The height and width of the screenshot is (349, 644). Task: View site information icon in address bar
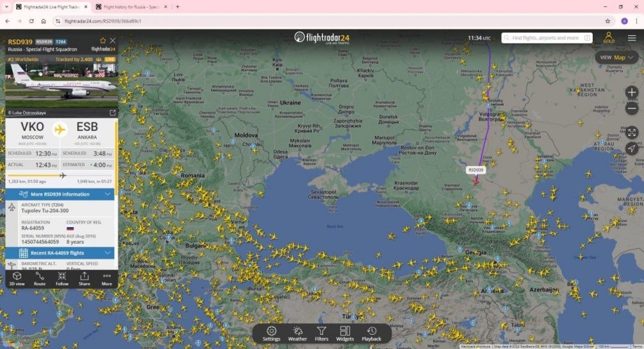58,21
